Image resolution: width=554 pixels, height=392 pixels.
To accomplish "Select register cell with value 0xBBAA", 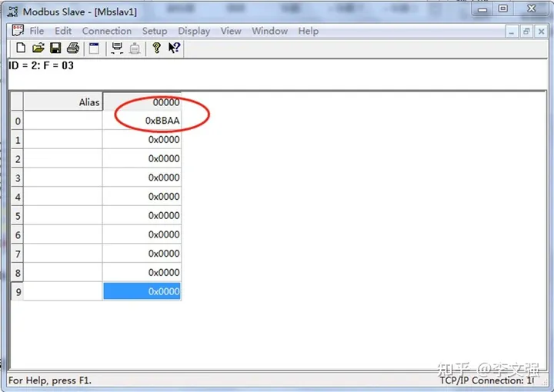I will tap(142, 121).
